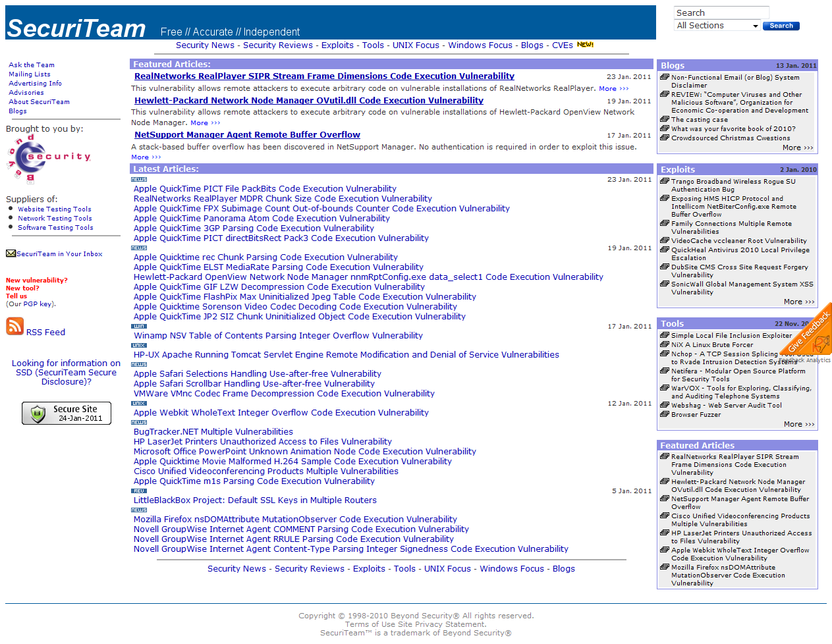This screenshot has height=644, width=832.
Task: Click inside the Search input field
Action: tap(721, 11)
